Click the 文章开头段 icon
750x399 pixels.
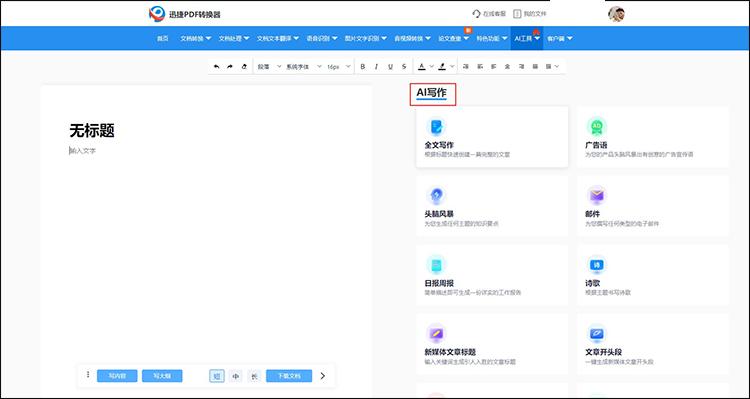596,333
